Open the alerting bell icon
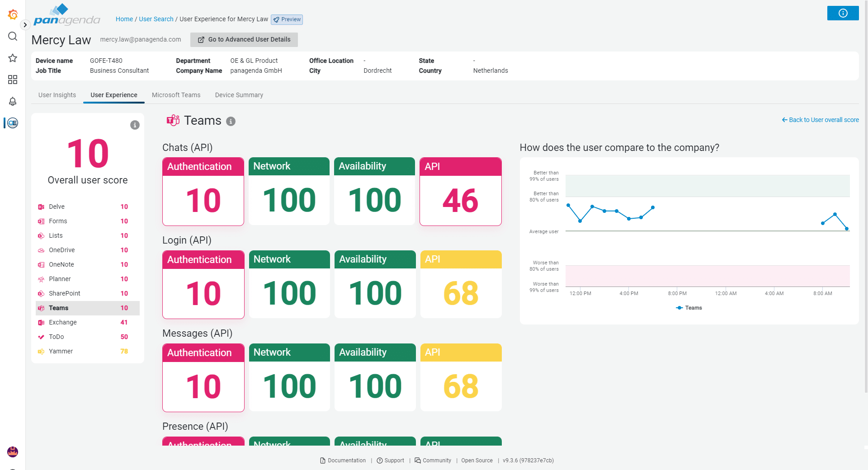The height and width of the screenshot is (470, 868). (13, 101)
